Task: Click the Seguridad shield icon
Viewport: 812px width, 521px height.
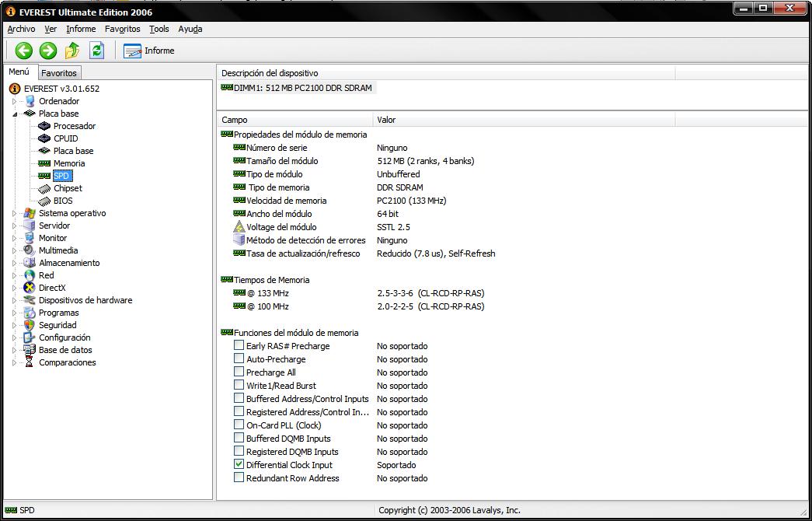Action: 30,325
